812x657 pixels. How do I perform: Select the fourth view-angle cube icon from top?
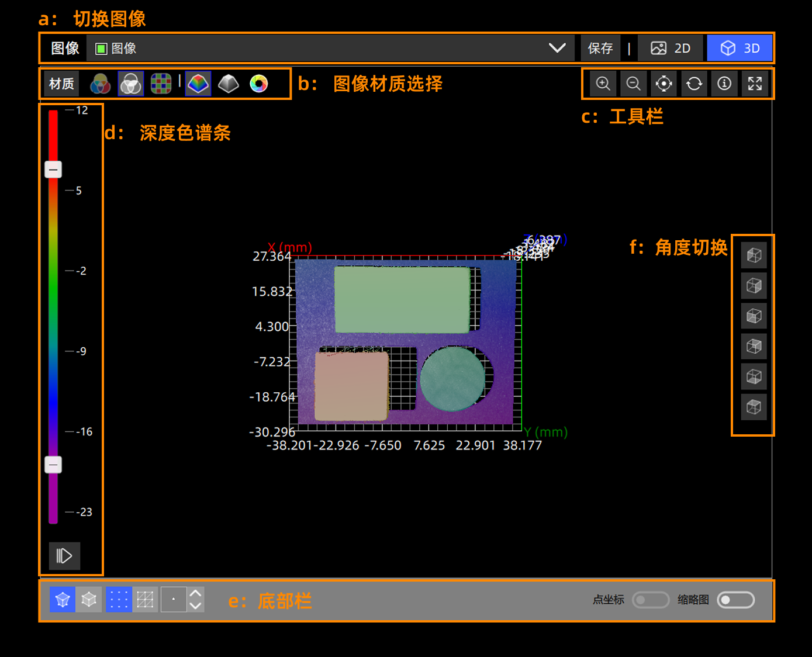click(x=754, y=347)
